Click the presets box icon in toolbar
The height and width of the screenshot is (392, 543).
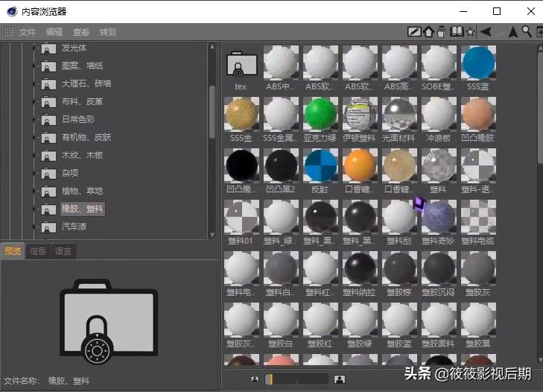(442, 32)
